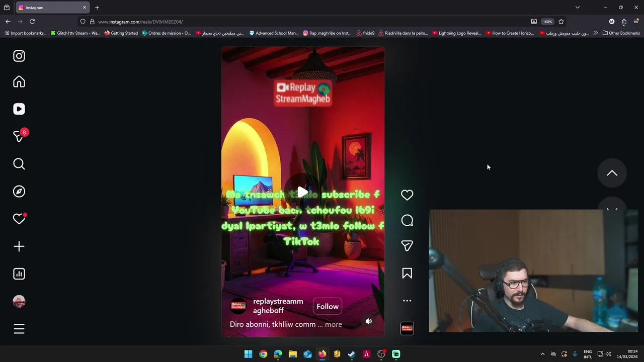644x362 pixels.
Task: Open 'Lightning Logo Reveal' bookmark
Action: 456,33
